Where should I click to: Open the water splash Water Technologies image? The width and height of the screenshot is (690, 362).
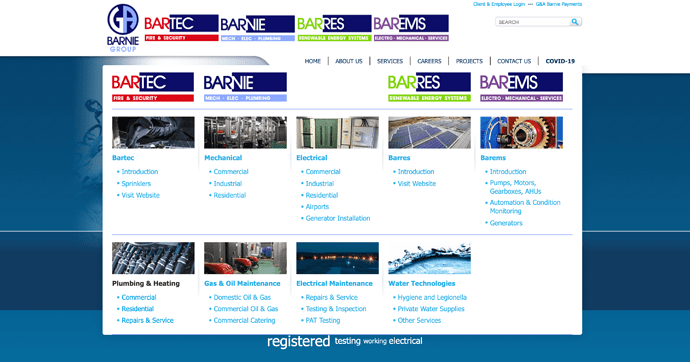pos(429,258)
